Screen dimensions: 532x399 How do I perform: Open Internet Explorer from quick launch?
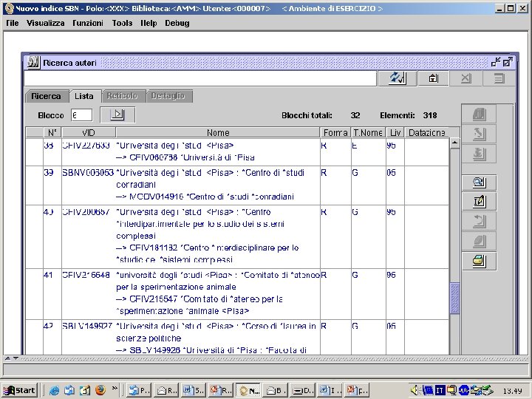[x=54, y=391]
